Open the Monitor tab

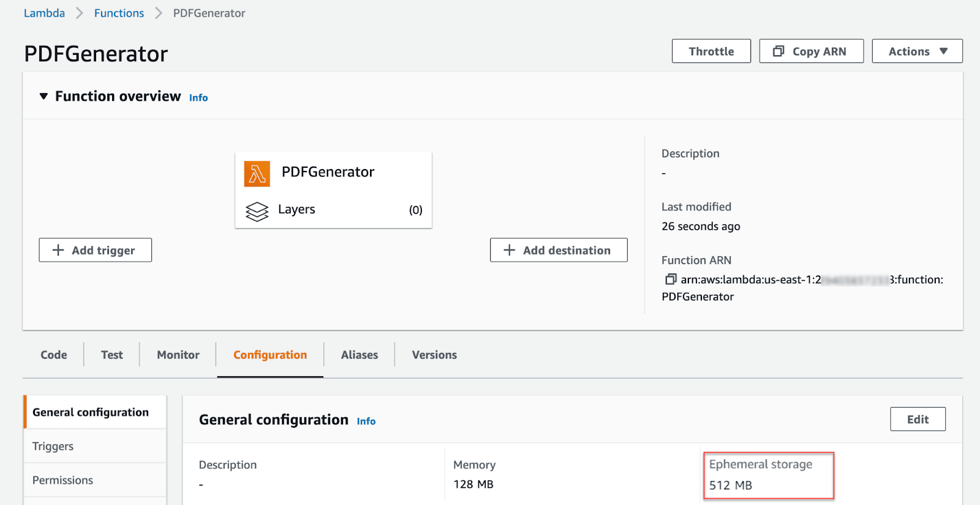pyautogui.click(x=178, y=355)
